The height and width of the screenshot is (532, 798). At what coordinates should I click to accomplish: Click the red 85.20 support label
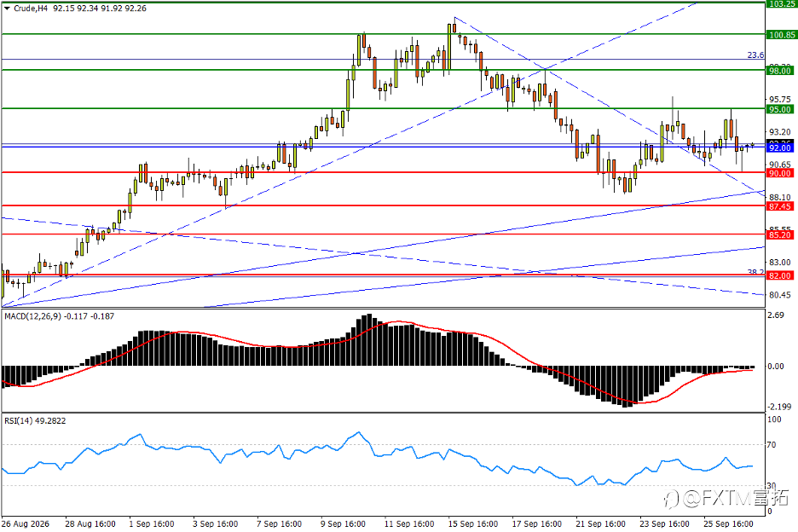point(780,234)
